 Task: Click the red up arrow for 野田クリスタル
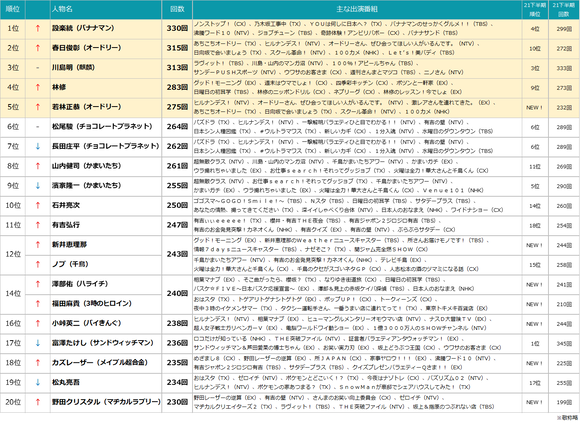pyautogui.click(x=38, y=402)
